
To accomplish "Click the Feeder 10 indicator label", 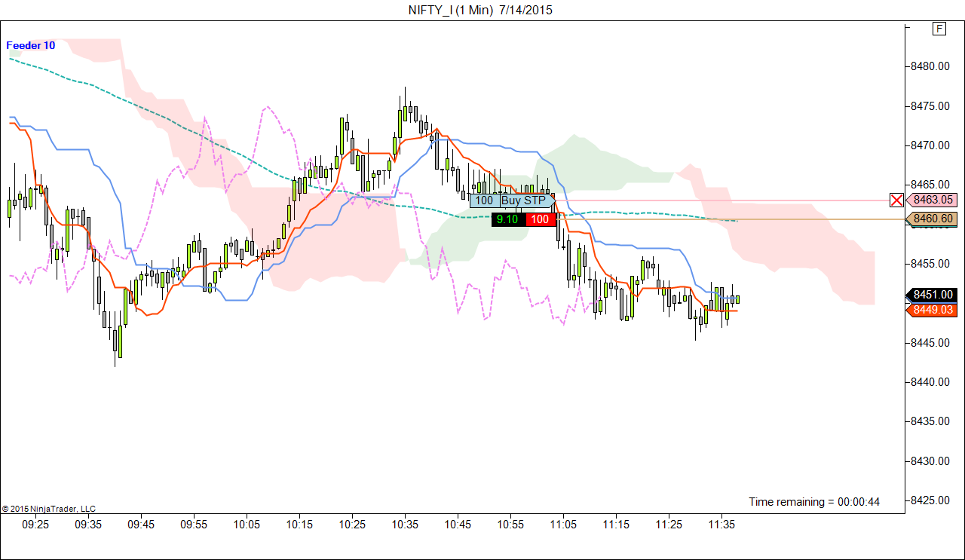I will [x=31, y=45].
